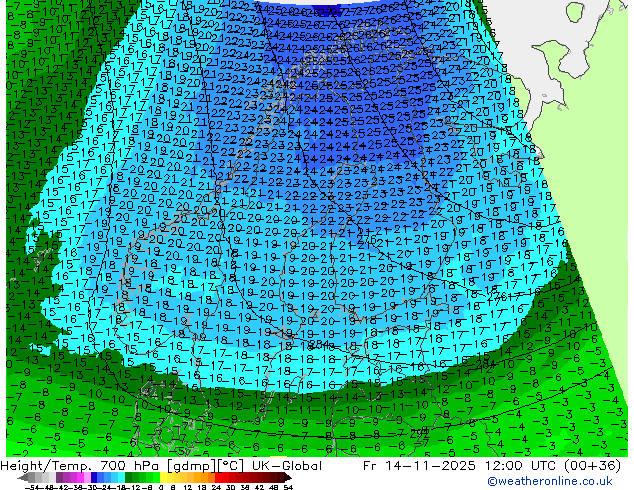
Task: Click the yellow 0°C swatch in the legend
Action: (x=164, y=477)
